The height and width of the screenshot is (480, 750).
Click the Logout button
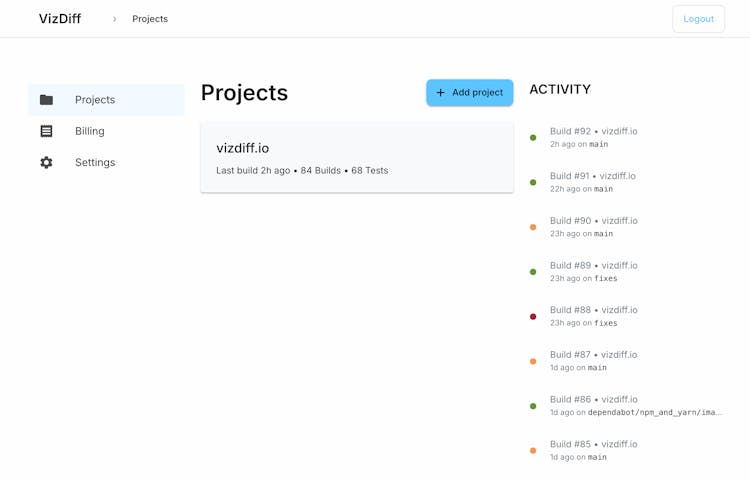point(698,19)
